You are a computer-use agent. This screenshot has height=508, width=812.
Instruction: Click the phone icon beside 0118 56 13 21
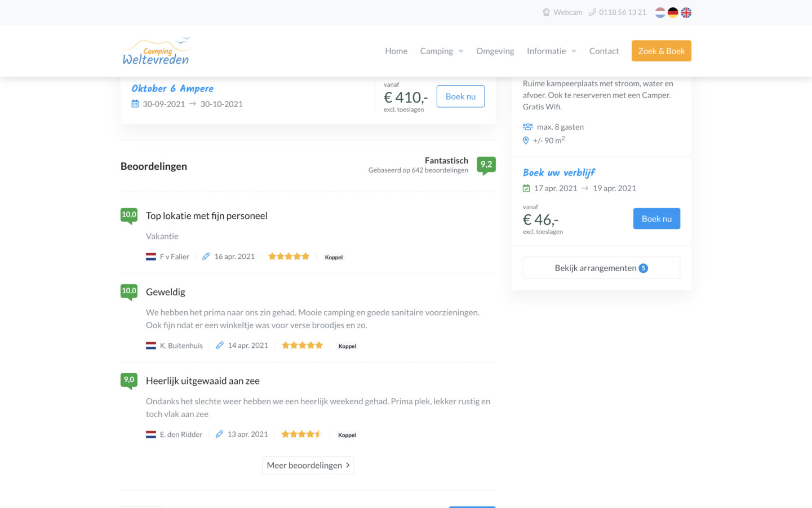tap(592, 12)
